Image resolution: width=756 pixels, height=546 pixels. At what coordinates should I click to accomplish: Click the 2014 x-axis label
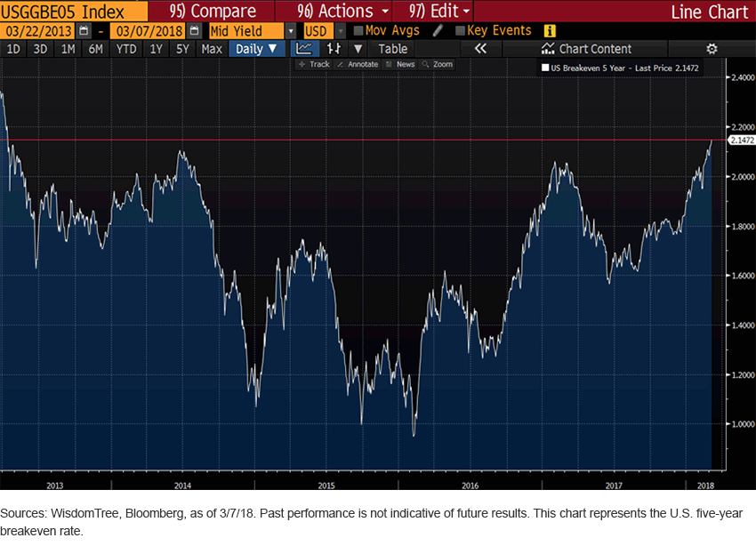(182, 486)
